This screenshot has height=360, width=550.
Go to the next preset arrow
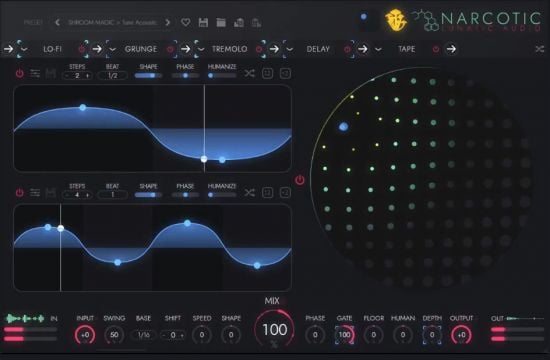pos(168,22)
